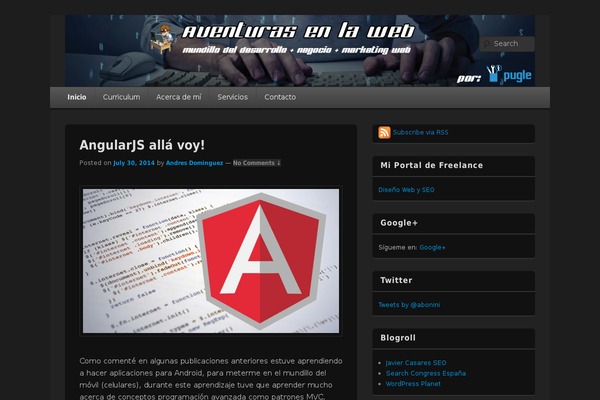Click the Mi Portal de Freelance heading
The image size is (600, 400).
click(x=432, y=165)
